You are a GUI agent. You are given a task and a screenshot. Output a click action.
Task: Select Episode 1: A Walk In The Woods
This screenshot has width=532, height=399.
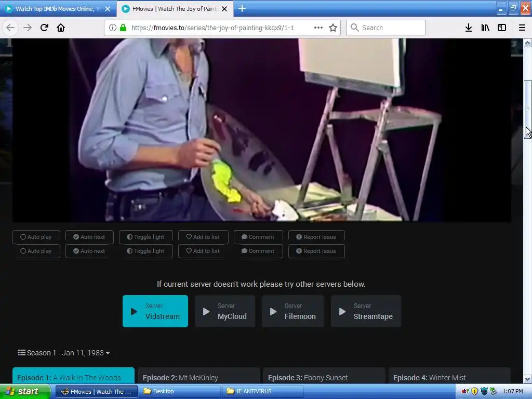(74, 376)
